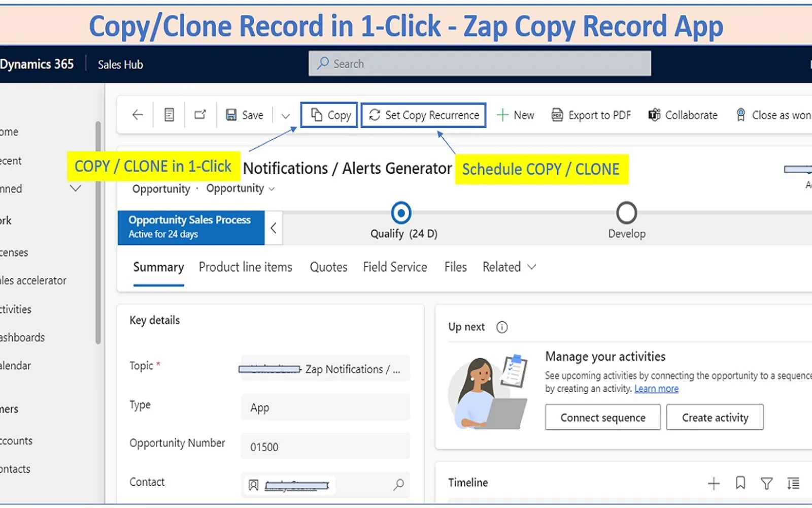812x508 pixels.
Task: Click the Up next info icon
Action: point(502,327)
